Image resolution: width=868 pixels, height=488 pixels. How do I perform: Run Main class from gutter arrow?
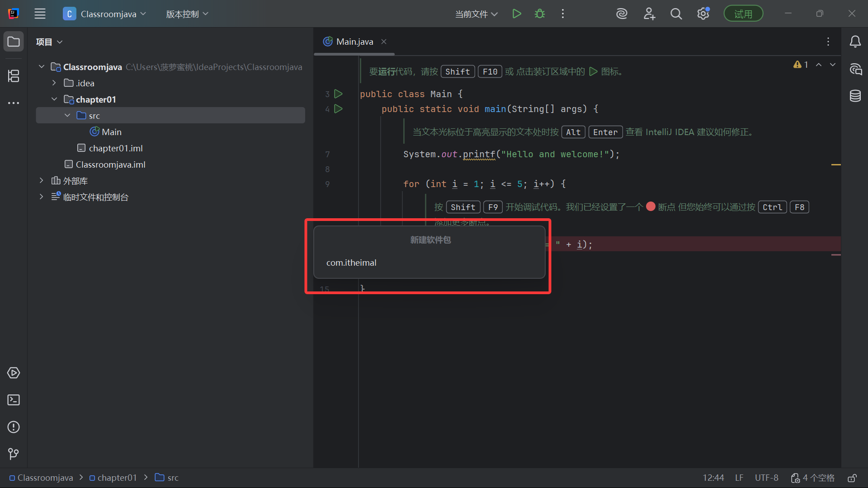338,94
